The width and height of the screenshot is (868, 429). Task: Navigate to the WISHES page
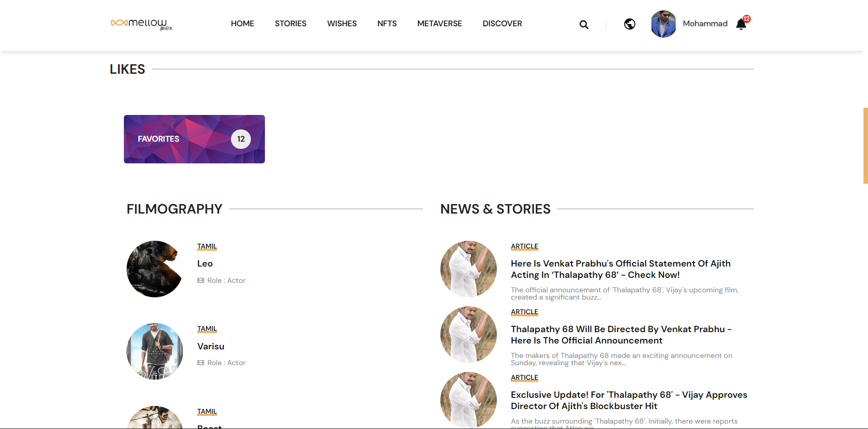[x=342, y=24]
